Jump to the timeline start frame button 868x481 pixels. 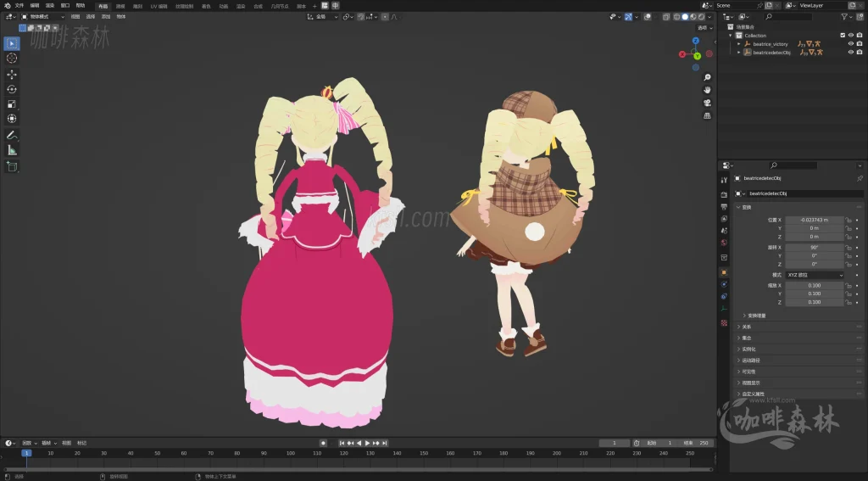342,444
